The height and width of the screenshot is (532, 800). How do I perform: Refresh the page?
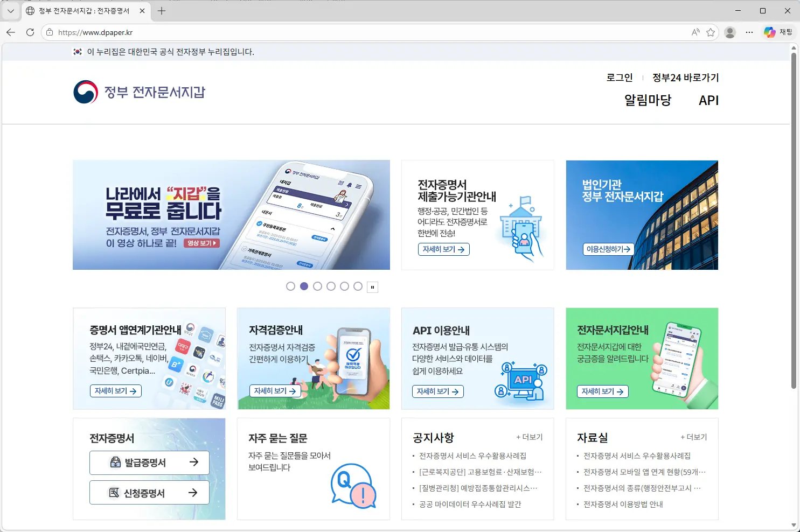click(30, 32)
